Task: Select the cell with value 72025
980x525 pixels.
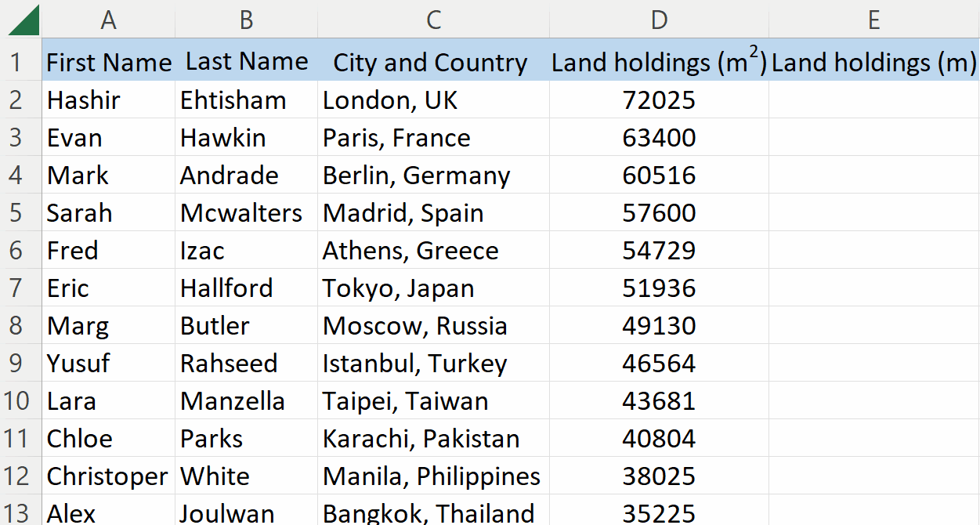Action: pos(659,100)
